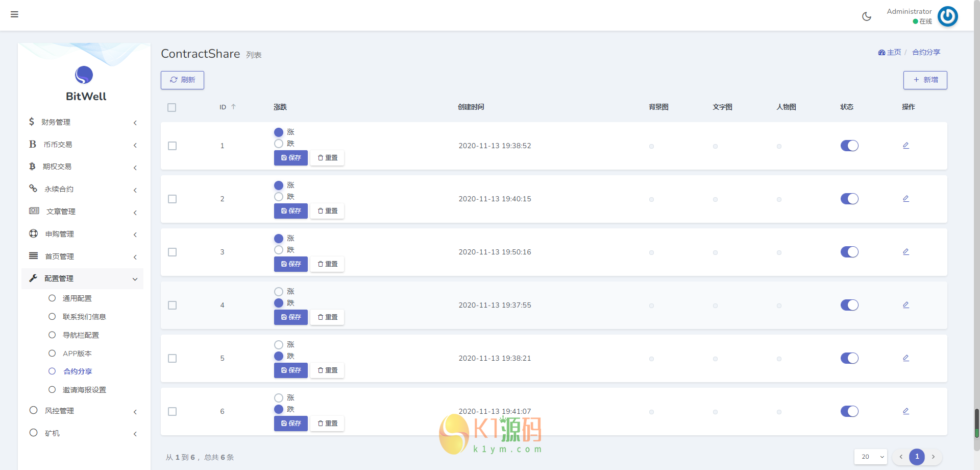This screenshot has height=470, width=980.
Task: Sort by ID using the arrow icon
Action: pos(233,107)
